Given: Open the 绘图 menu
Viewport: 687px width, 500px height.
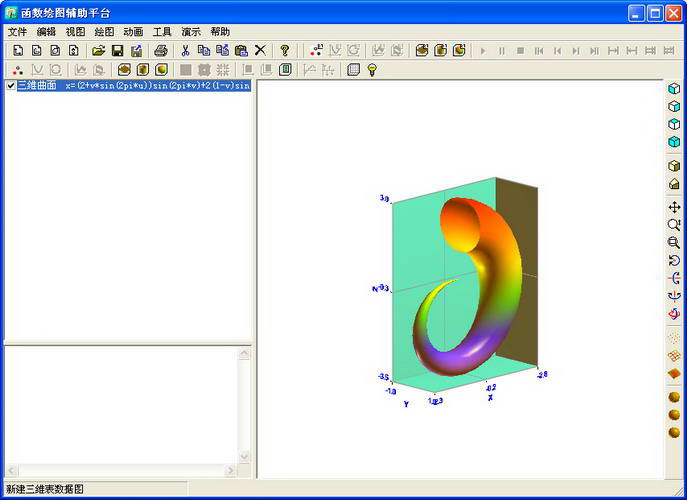Looking at the screenshot, I should [x=104, y=32].
